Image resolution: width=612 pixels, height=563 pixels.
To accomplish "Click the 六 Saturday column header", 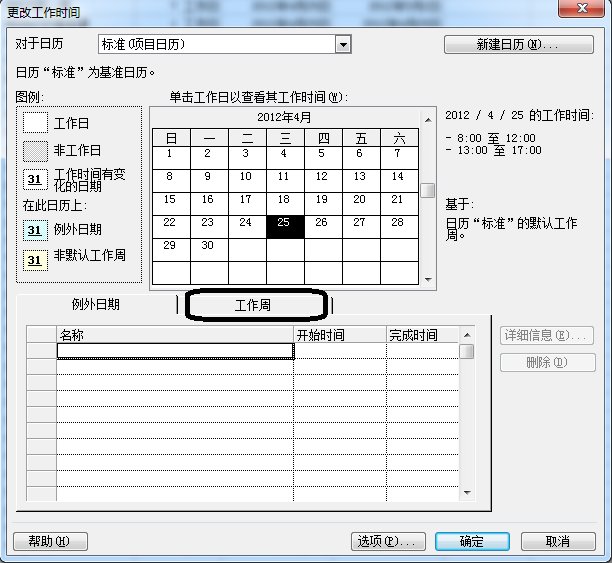I will click(399, 138).
